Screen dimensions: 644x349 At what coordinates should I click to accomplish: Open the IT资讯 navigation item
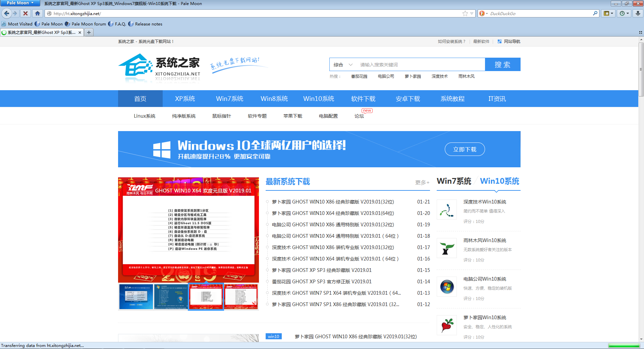click(497, 99)
